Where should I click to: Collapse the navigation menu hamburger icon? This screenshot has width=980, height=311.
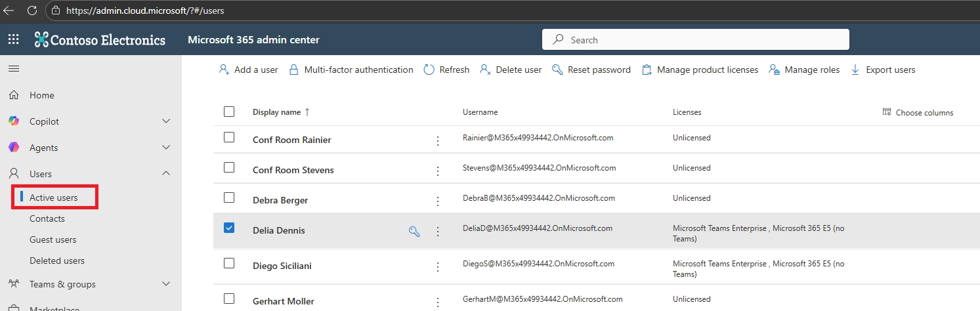(x=13, y=68)
